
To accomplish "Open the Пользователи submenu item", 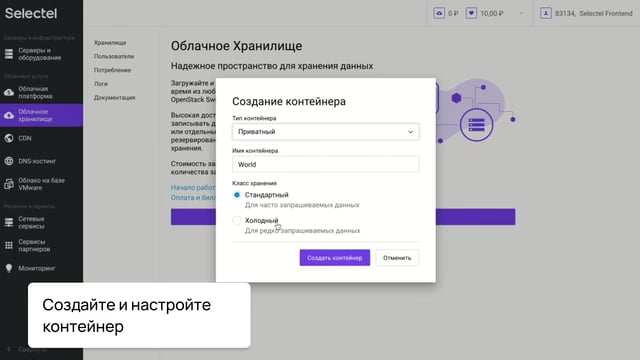I will 114,56.
